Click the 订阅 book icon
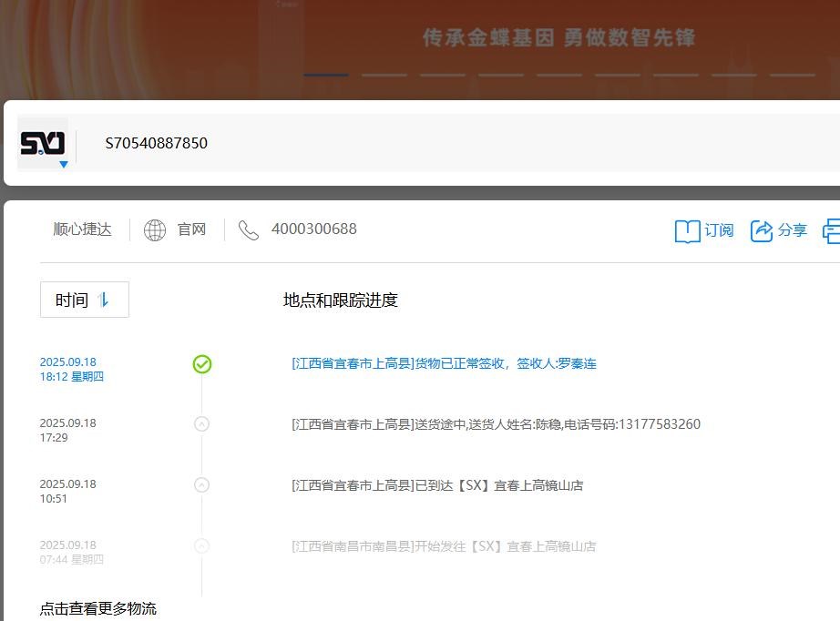This screenshot has width=840, height=621. [x=687, y=231]
